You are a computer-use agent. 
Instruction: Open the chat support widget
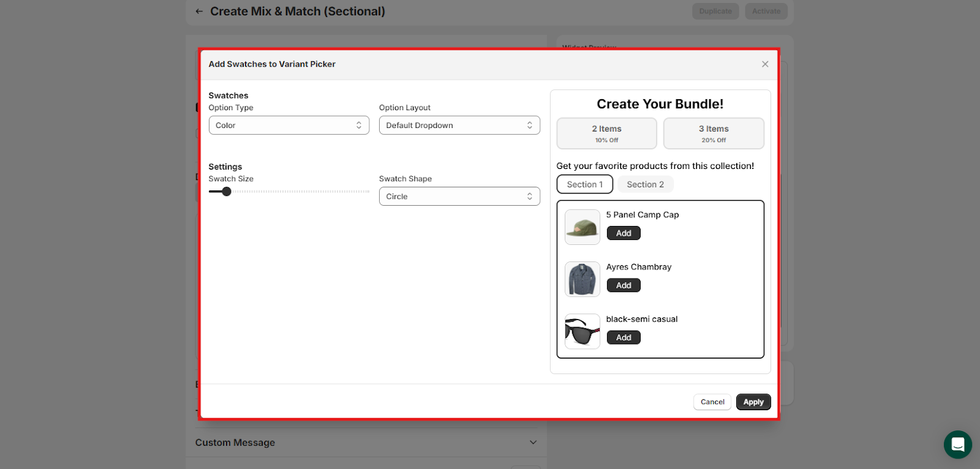coord(957,444)
